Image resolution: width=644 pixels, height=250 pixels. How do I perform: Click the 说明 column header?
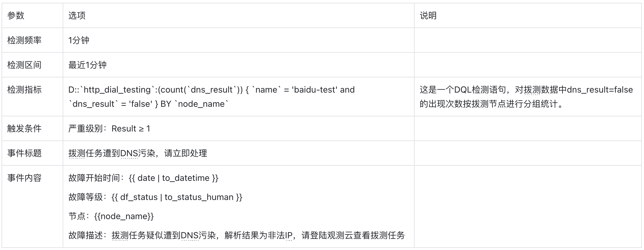tap(428, 15)
